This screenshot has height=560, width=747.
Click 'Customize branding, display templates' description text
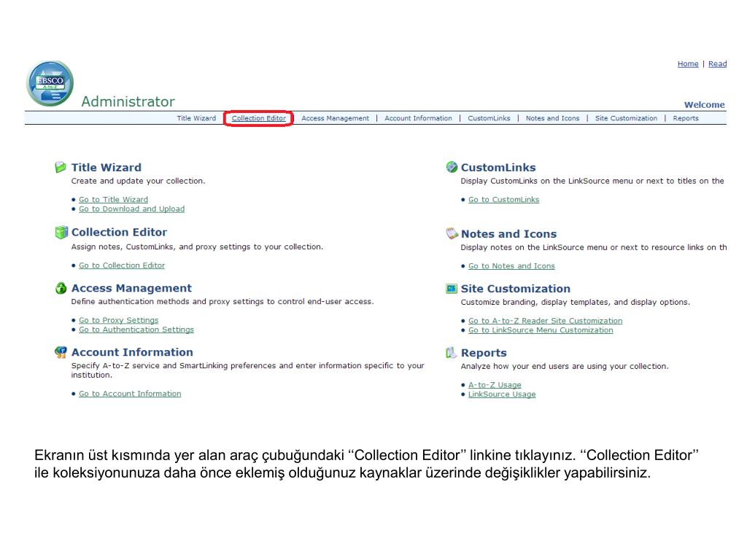(x=575, y=302)
